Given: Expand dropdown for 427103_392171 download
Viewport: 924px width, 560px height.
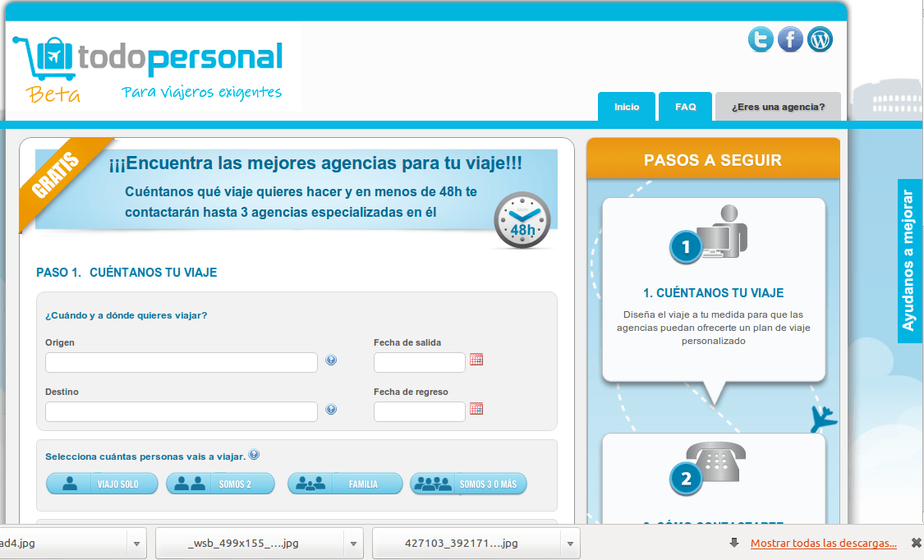Looking at the screenshot, I should pyautogui.click(x=568, y=544).
